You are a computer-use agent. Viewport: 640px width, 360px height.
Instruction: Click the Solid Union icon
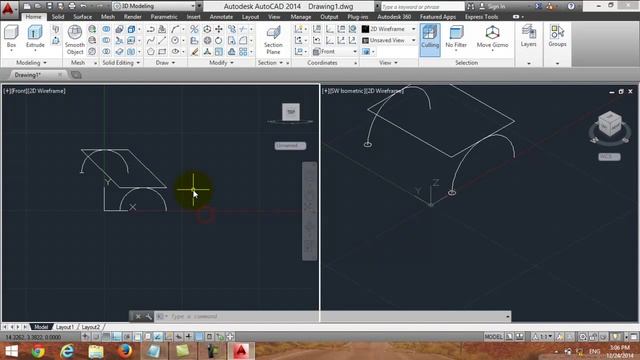click(x=106, y=29)
